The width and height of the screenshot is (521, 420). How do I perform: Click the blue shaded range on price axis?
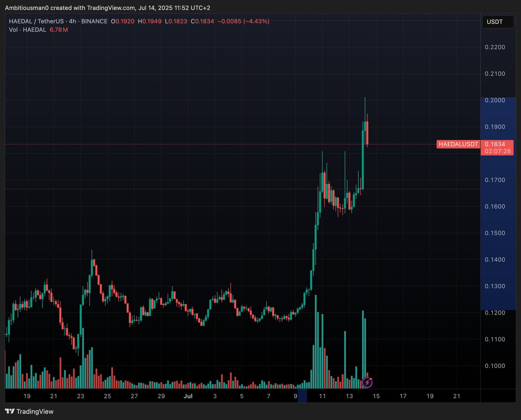click(498, 203)
